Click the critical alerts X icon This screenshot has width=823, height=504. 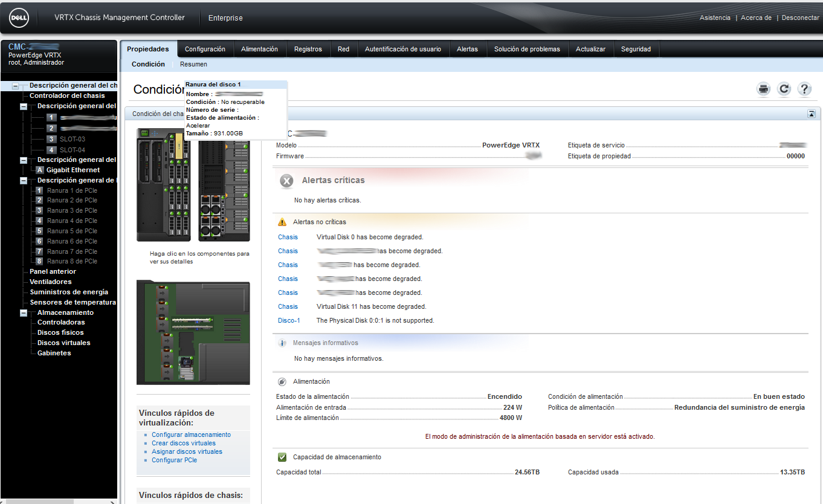point(286,181)
